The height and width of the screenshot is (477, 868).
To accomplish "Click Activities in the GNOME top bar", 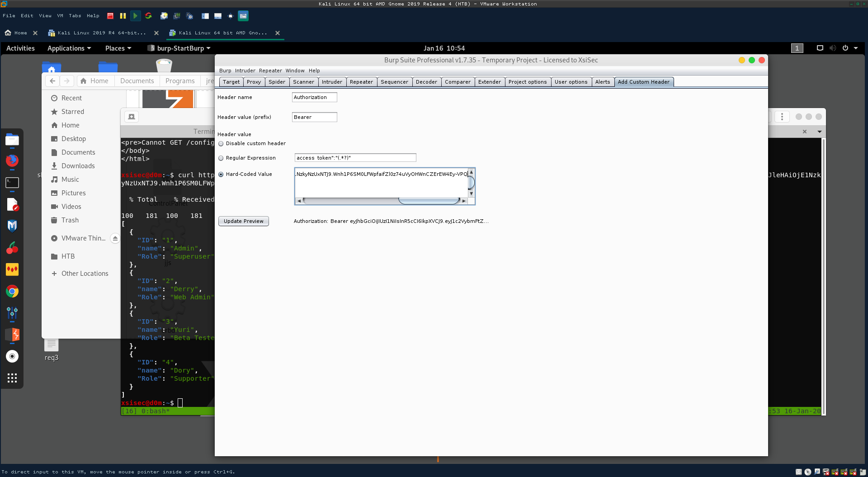I will click(x=20, y=48).
